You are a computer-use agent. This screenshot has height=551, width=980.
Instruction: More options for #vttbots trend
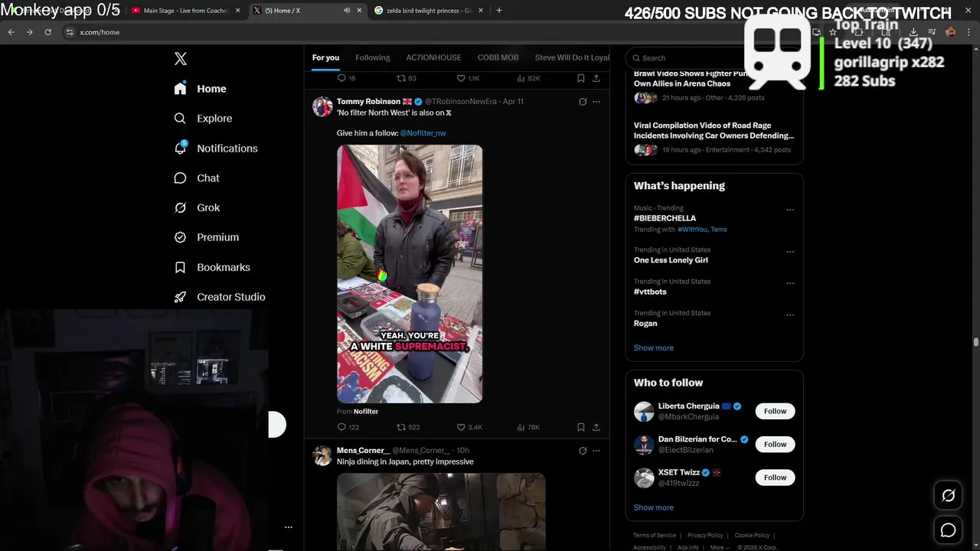click(x=790, y=283)
